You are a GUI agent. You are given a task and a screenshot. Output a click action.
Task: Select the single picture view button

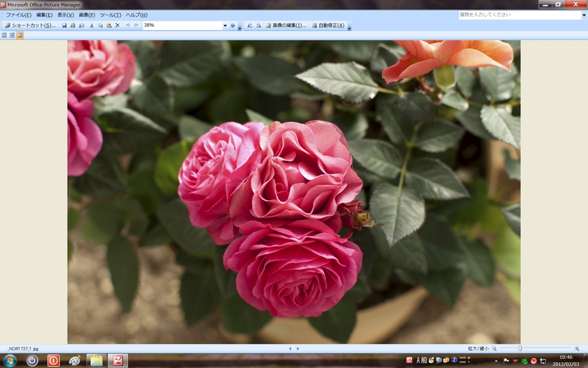coord(20,35)
